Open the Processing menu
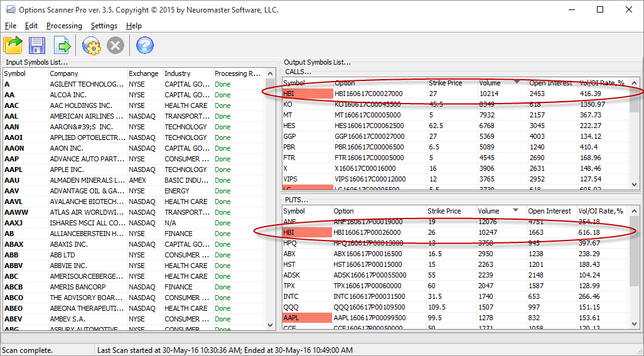 [x=64, y=26]
